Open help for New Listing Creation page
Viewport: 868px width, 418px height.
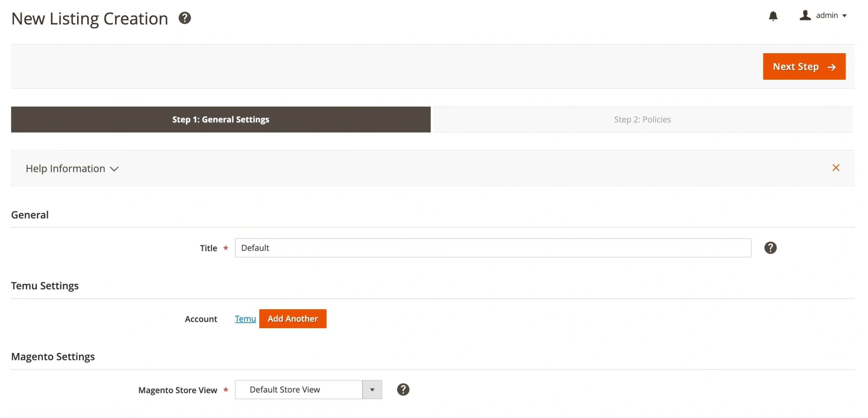point(185,18)
